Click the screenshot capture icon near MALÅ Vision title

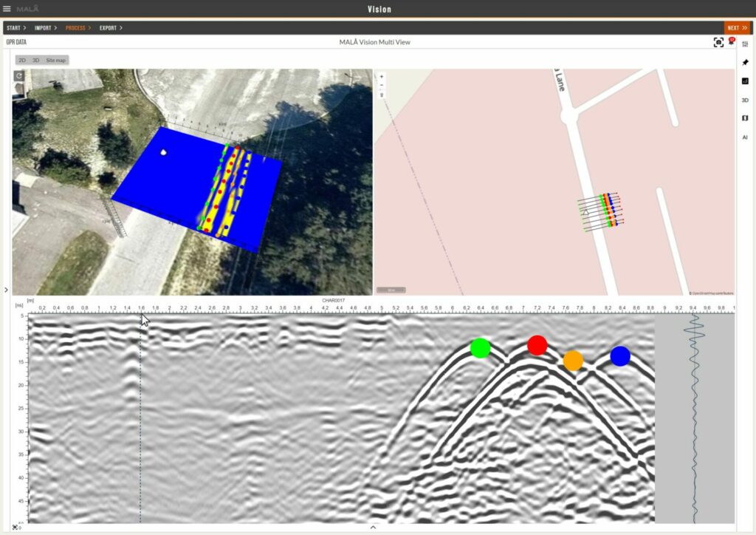[719, 42]
